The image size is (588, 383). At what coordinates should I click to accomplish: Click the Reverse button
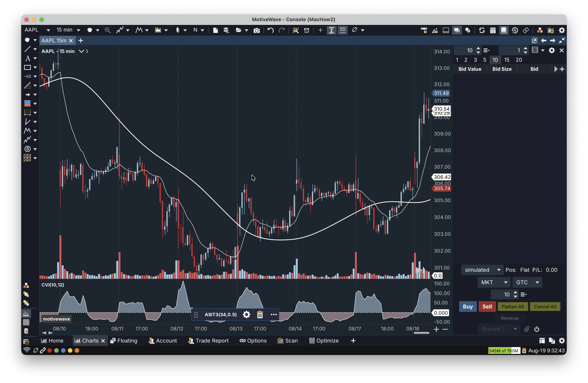[510, 318]
